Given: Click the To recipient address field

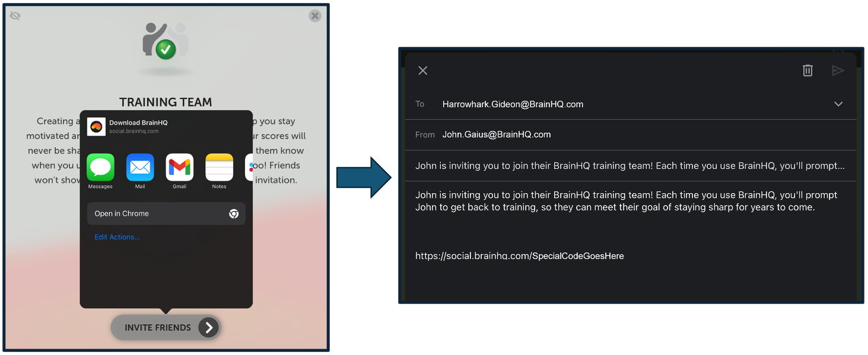Looking at the screenshot, I should click(x=513, y=104).
